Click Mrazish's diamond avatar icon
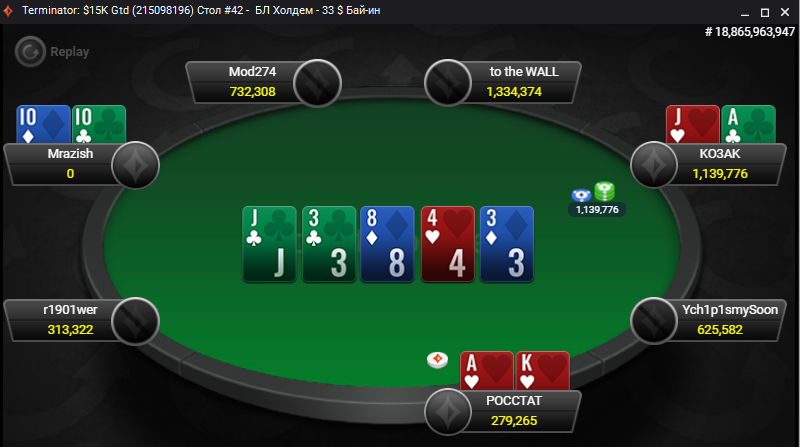800x447 pixels. coord(136,165)
